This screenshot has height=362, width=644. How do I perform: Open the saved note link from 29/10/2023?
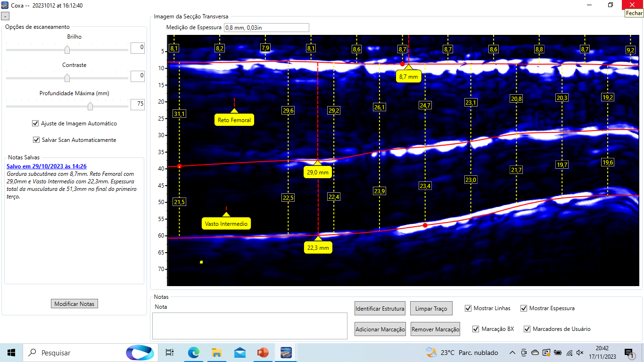coord(46,166)
